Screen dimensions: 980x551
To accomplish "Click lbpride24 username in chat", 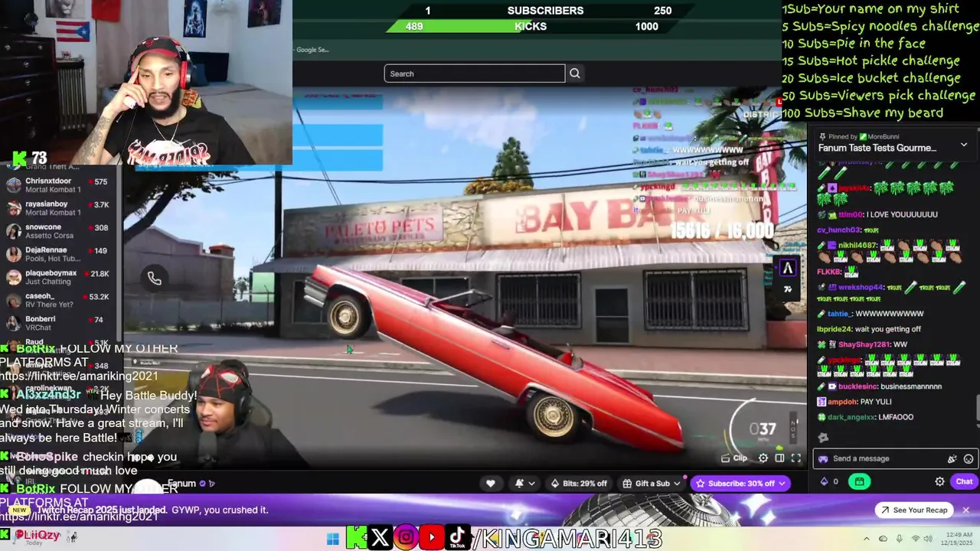I will (x=835, y=329).
